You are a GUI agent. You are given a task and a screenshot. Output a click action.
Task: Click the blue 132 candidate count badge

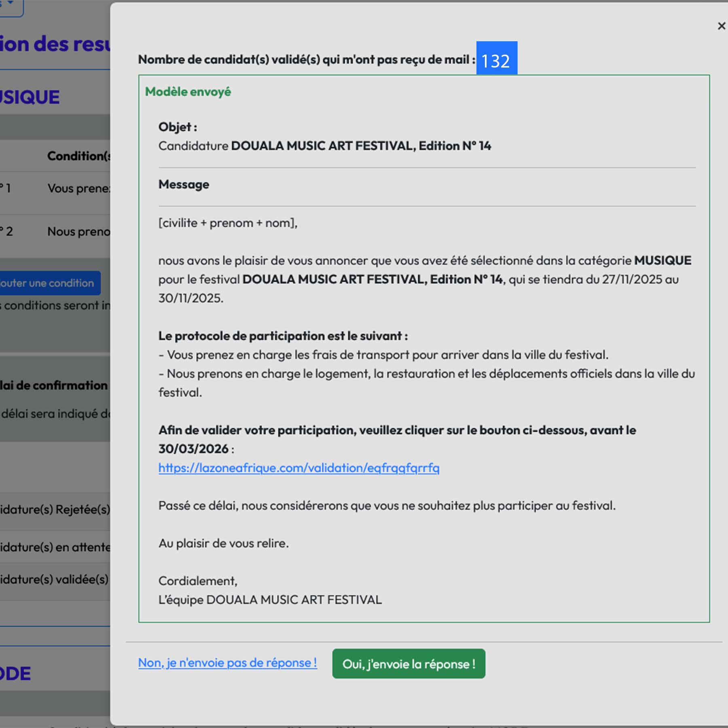pos(496,59)
